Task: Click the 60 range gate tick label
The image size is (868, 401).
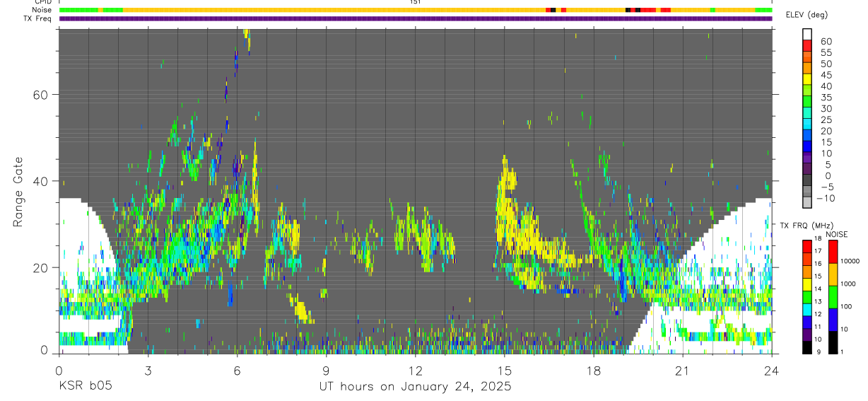Action: pyautogui.click(x=40, y=95)
